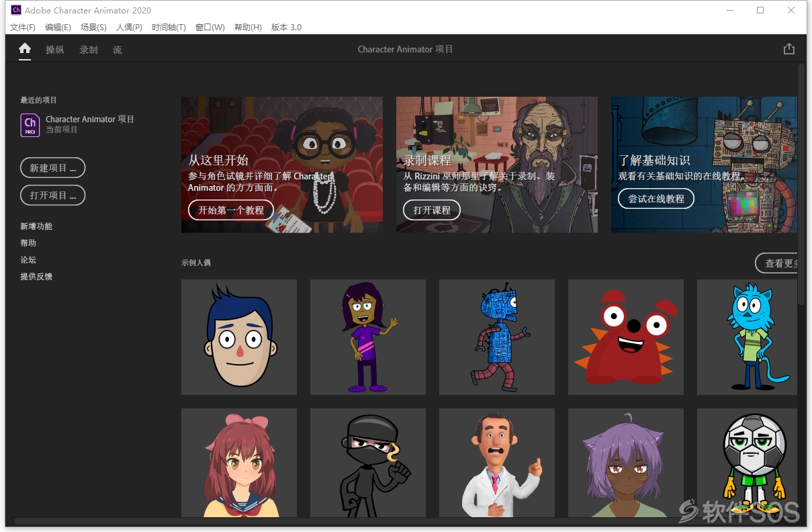Screen dimensions: 812x532
Task: Open recent project Character Animator 项目
Action: click(x=90, y=120)
